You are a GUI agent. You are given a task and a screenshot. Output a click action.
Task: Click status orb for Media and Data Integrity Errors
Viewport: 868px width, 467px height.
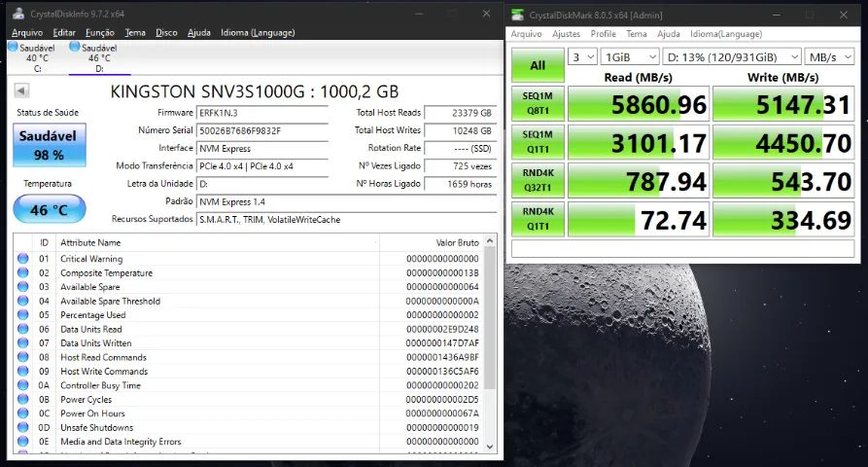tap(22, 442)
